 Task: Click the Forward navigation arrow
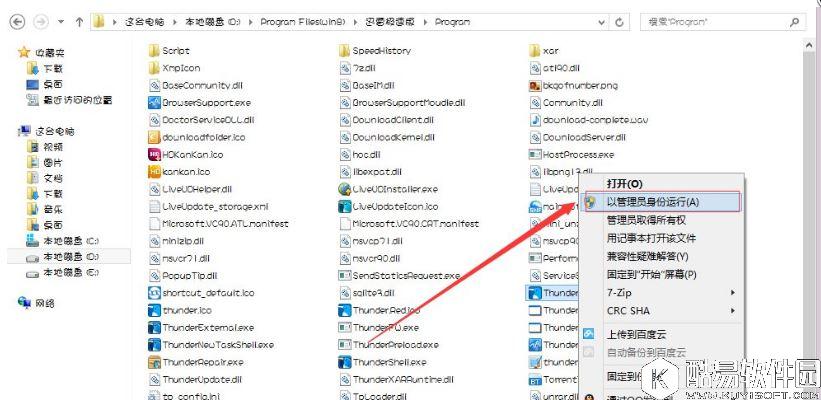coord(40,21)
